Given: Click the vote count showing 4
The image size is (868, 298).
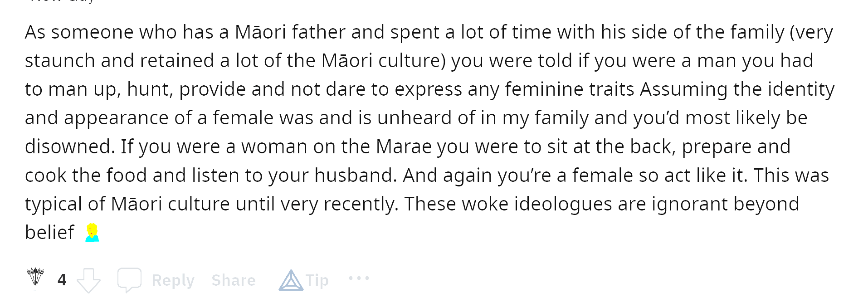Looking at the screenshot, I should pyautogui.click(x=62, y=280).
